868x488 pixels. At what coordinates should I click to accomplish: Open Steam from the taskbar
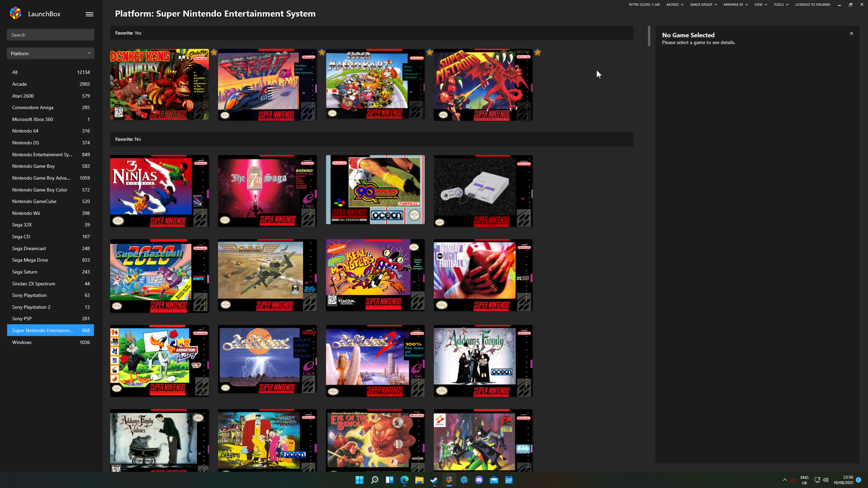point(434,480)
